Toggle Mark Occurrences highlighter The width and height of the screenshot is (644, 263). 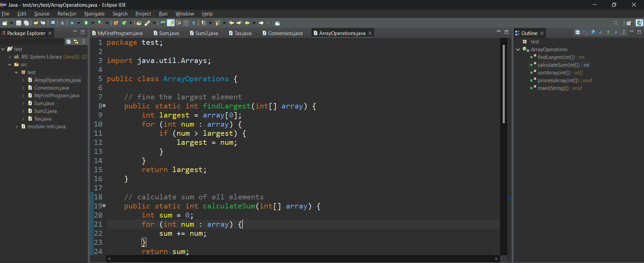171,23
